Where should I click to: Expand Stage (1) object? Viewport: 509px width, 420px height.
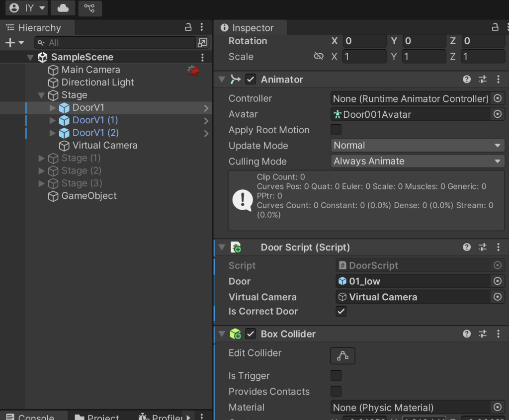41,158
